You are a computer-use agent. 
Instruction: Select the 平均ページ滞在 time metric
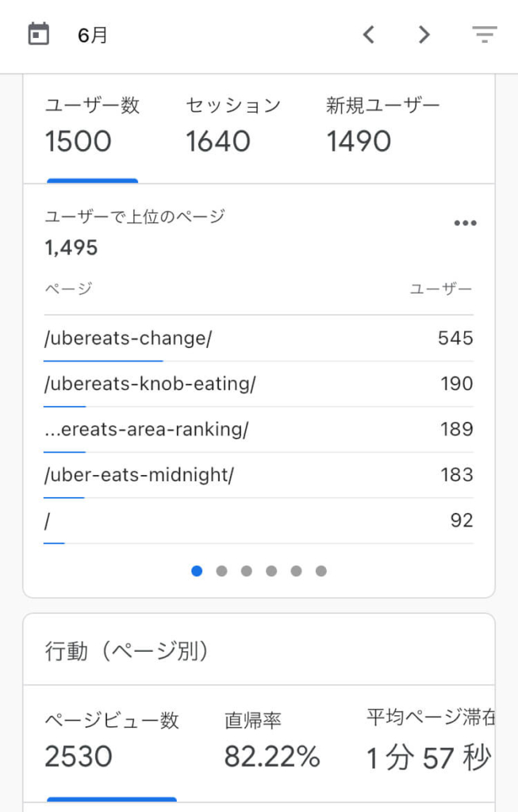point(431,741)
